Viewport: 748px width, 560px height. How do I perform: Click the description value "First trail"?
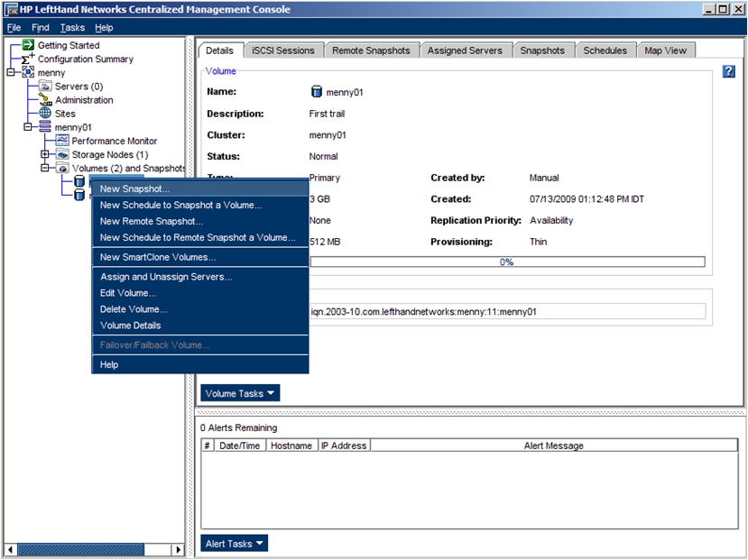(x=327, y=114)
